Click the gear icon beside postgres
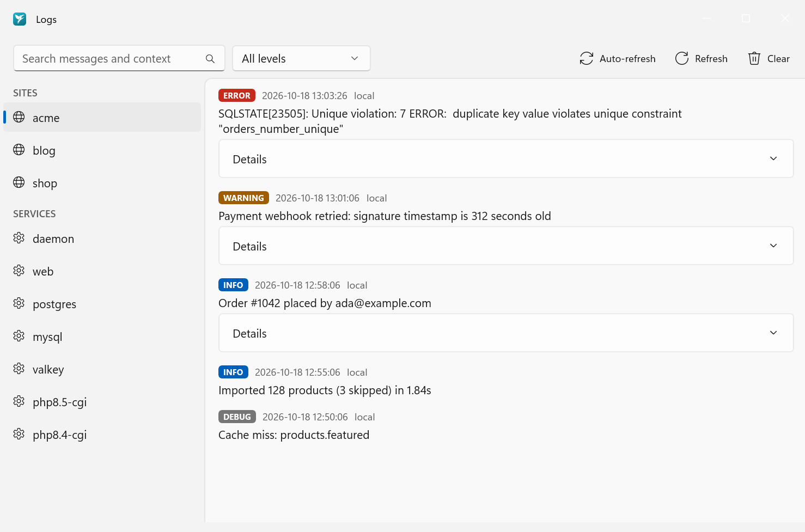Image resolution: width=805 pixels, height=532 pixels. coord(19,303)
